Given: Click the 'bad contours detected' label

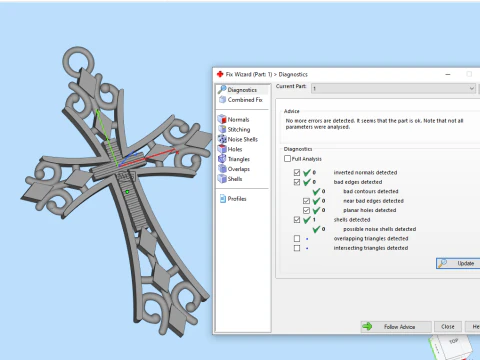Looking at the screenshot, I should pyautogui.click(x=371, y=191).
